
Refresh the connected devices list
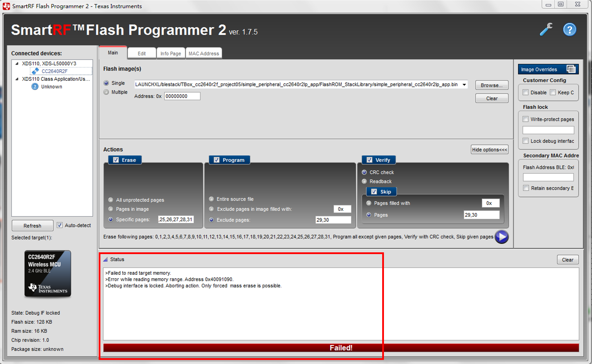32,225
